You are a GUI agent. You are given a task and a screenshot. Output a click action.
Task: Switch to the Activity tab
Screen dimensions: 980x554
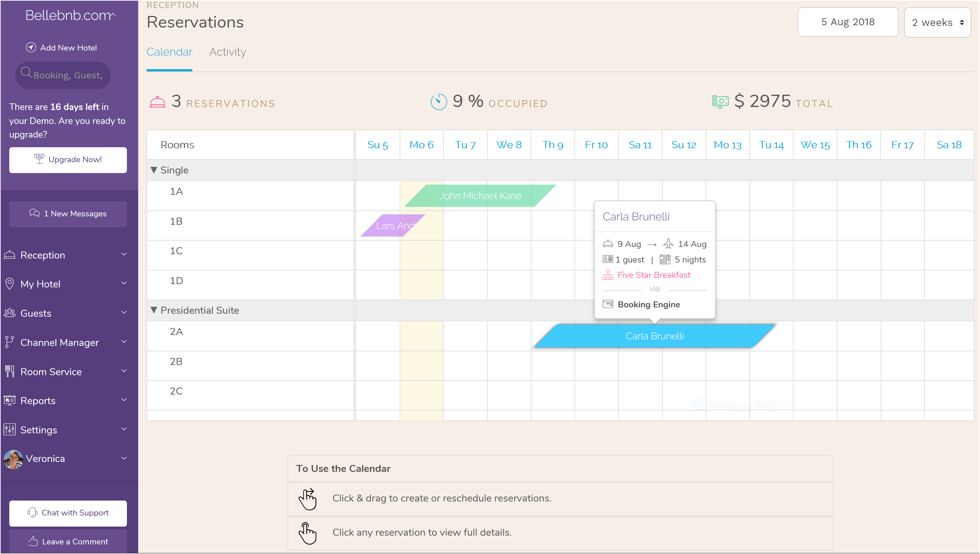227,52
